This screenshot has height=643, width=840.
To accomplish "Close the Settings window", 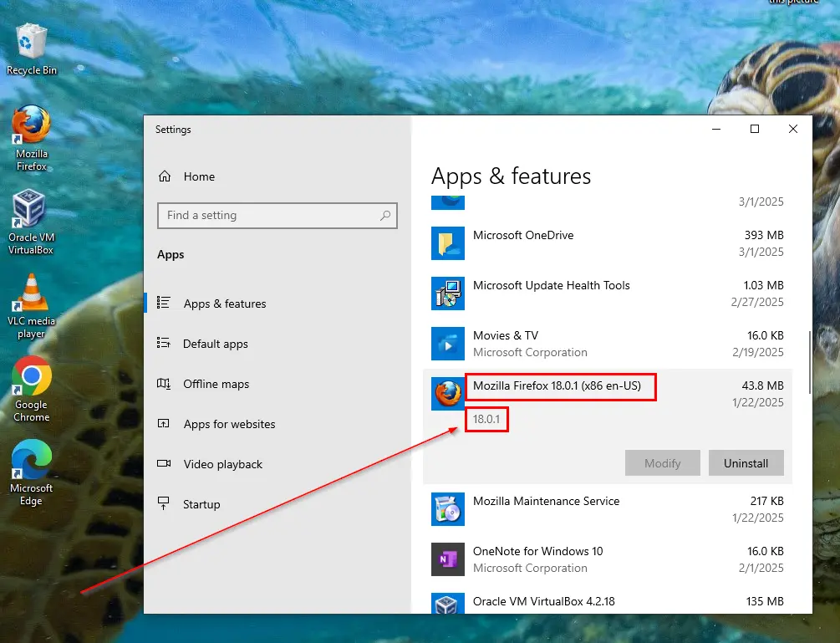I will (793, 129).
